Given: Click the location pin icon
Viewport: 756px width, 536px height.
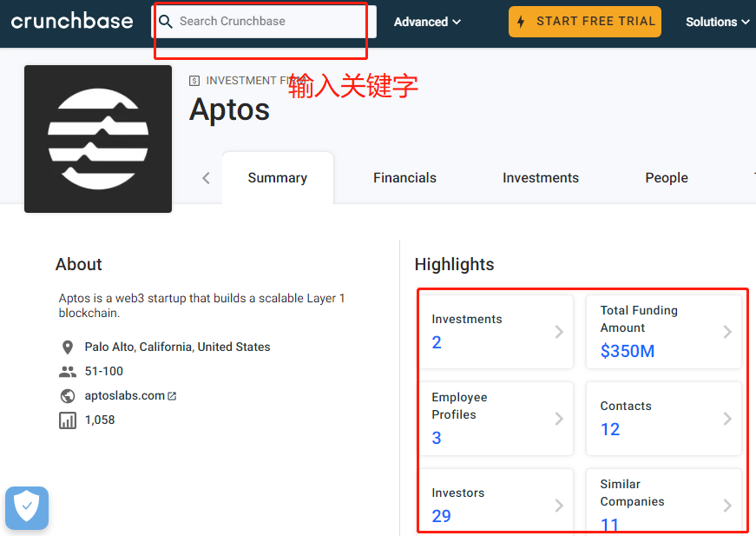Looking at the screenshot, I should click(x=68, y=347).
